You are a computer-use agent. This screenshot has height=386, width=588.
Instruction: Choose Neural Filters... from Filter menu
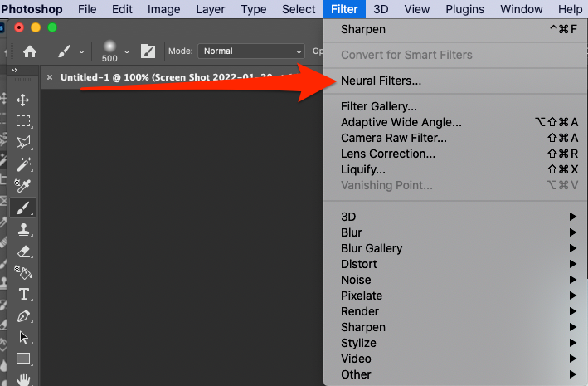tap(455, 81)
